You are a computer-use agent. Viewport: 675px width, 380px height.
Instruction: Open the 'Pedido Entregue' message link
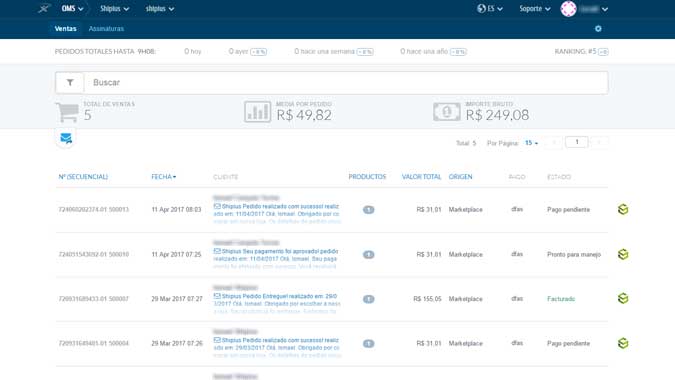pyautogui.click(x=277, y=303)
